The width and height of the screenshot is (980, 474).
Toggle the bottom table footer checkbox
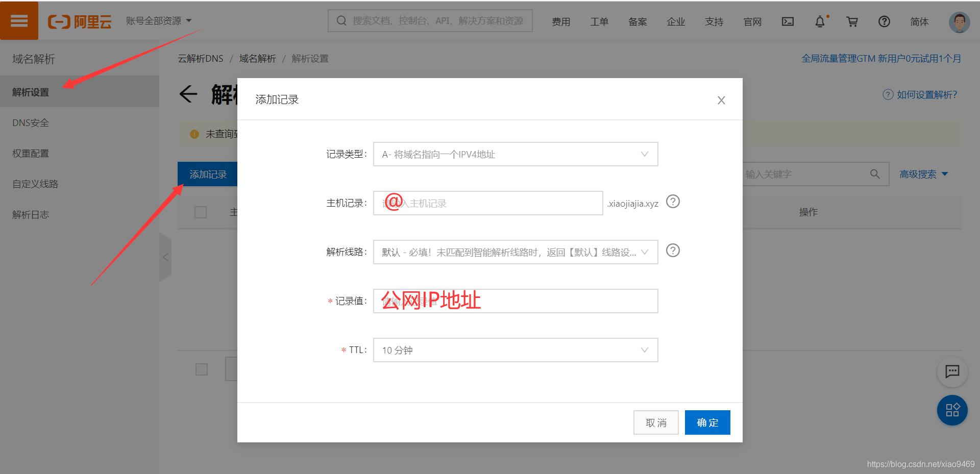(202, 369)
